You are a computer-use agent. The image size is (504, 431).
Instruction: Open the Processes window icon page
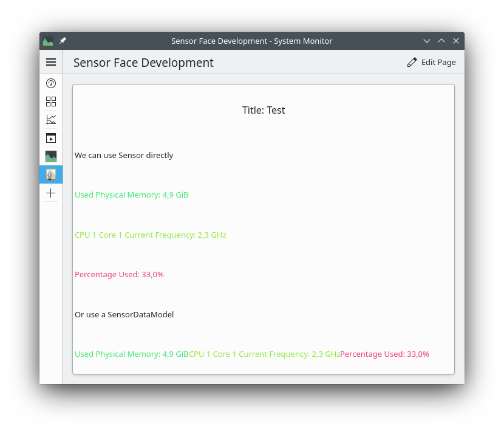click(51, 138)
